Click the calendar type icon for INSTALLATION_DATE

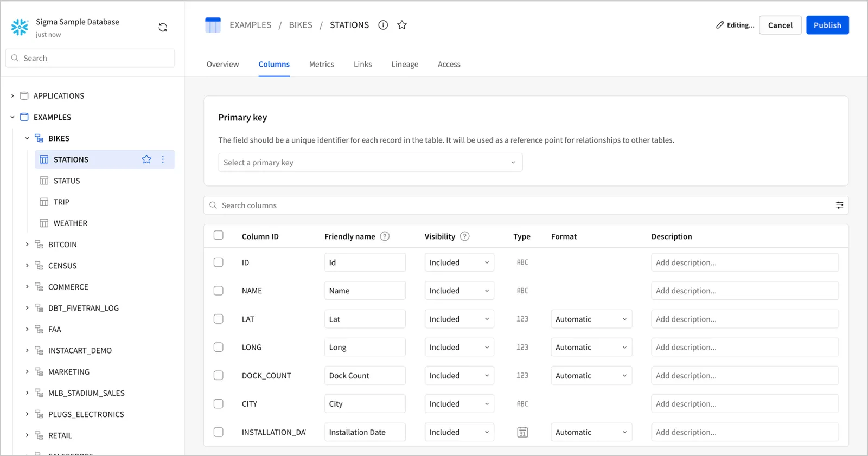click(x=522, y=432)
